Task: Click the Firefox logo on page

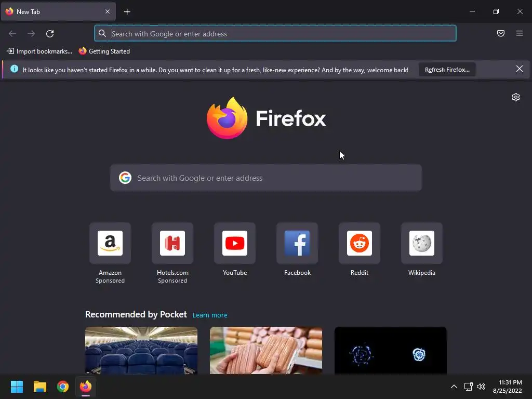Action: (266, 118)
